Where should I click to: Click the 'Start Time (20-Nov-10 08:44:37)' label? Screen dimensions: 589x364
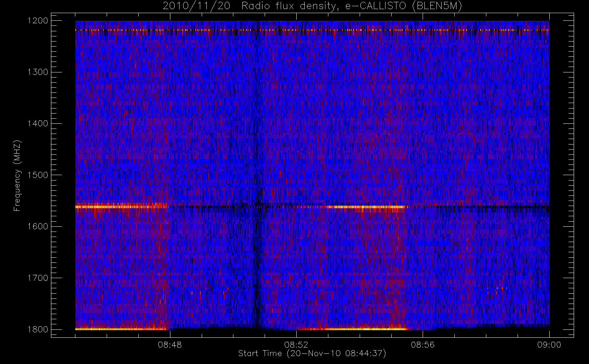pyautogui.click(x=312, y=353)
